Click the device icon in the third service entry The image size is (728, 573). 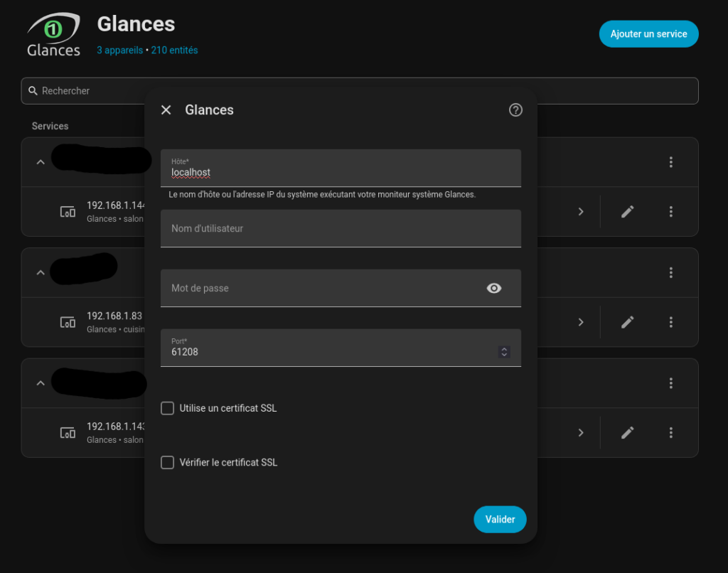68,433
